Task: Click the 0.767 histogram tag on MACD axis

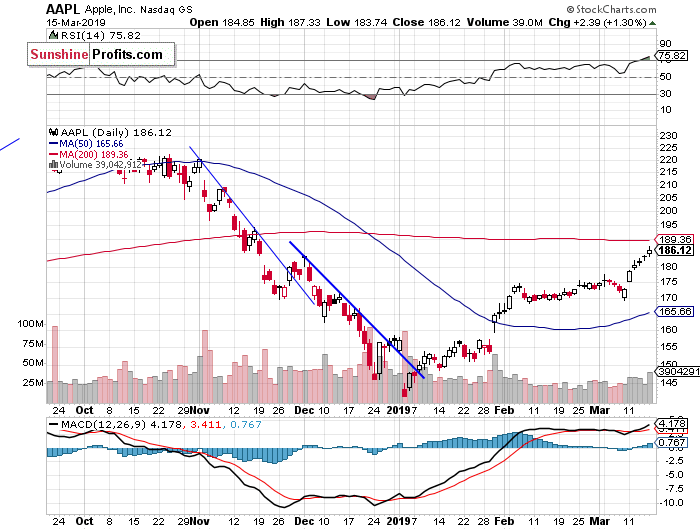Action: pos(672,442)
